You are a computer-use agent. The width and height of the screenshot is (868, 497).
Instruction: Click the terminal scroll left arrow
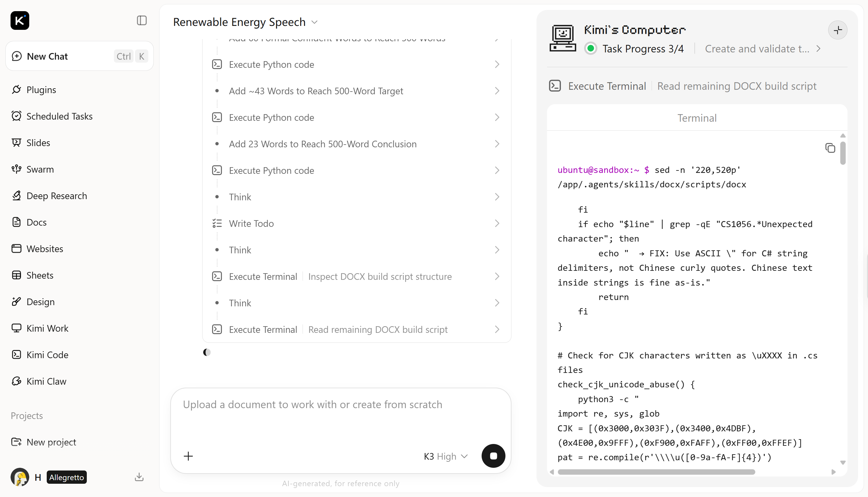[x=552, y=472]
